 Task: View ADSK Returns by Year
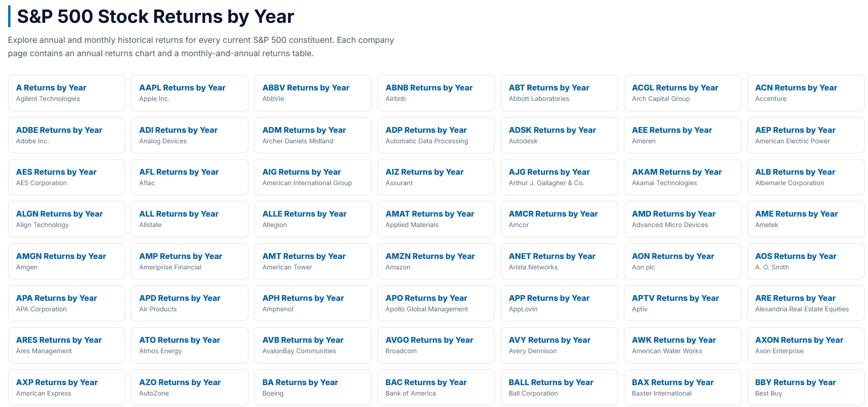pos(559,135)
